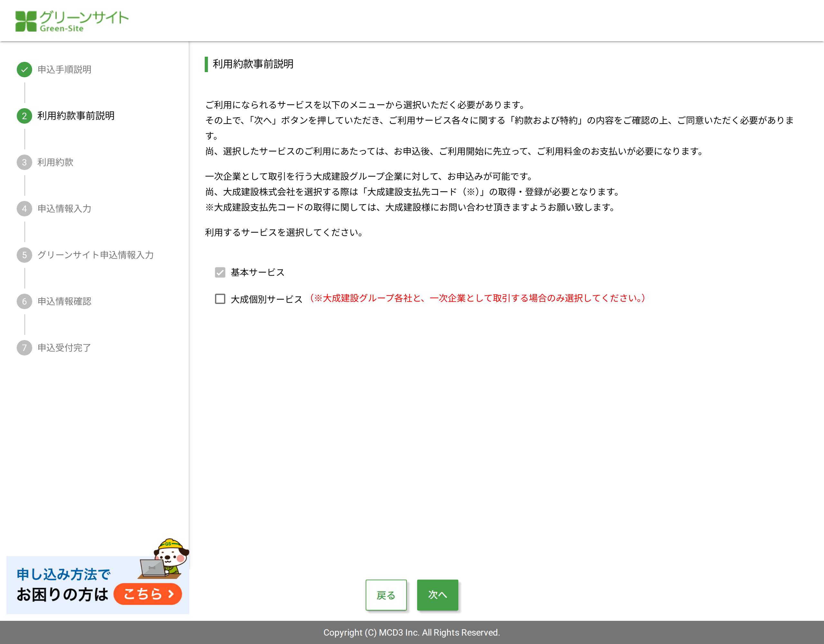Viewport: 824px width, 644px height.
Task: Select the 申込情報確認 step label
Action: pyautogui.click(x=64, y=302)
